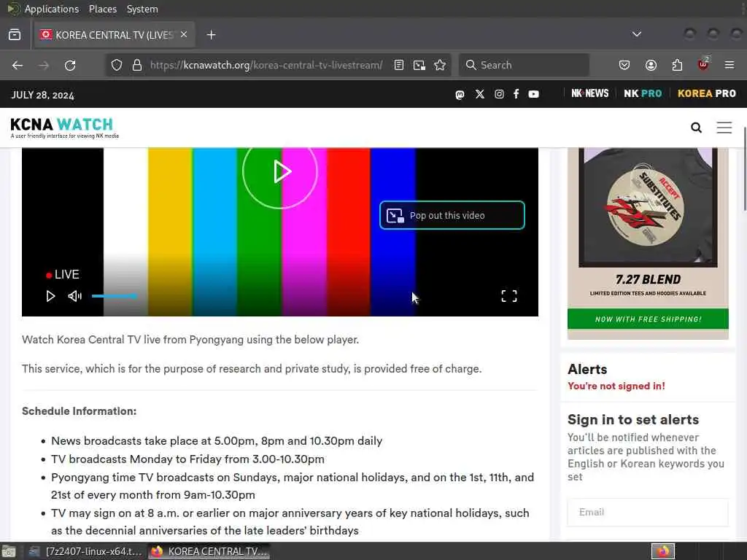Click the picture-in-picture icon in address bar
This screenshot has height=560, width=747.
coord(419,65)
